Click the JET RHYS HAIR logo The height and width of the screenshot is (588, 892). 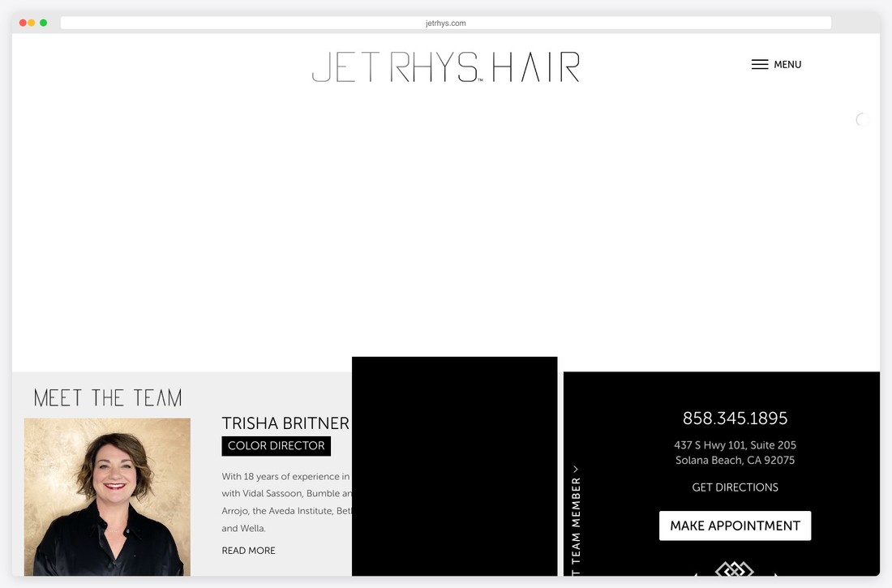tap(445, 67)
